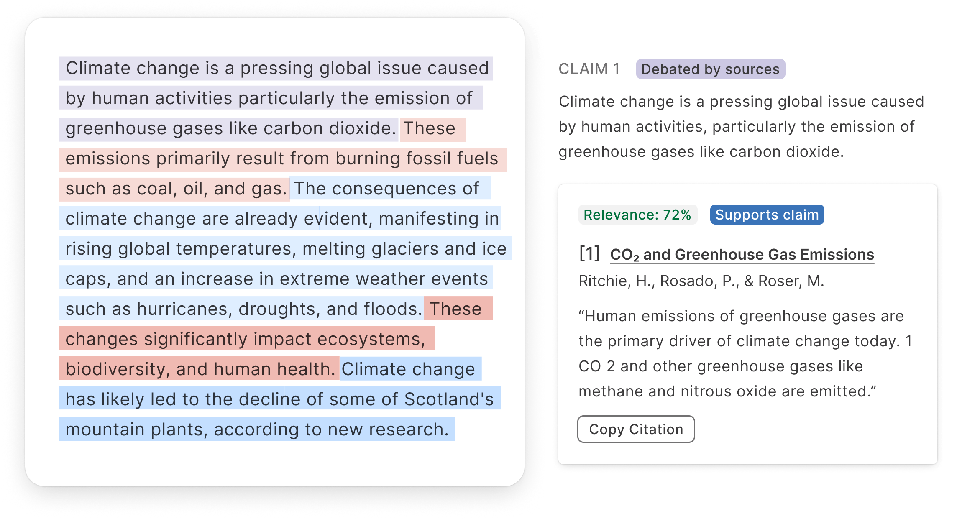Click the words "biodiversity, and human health"
The image size is (980, 519).
pos(200,369)
